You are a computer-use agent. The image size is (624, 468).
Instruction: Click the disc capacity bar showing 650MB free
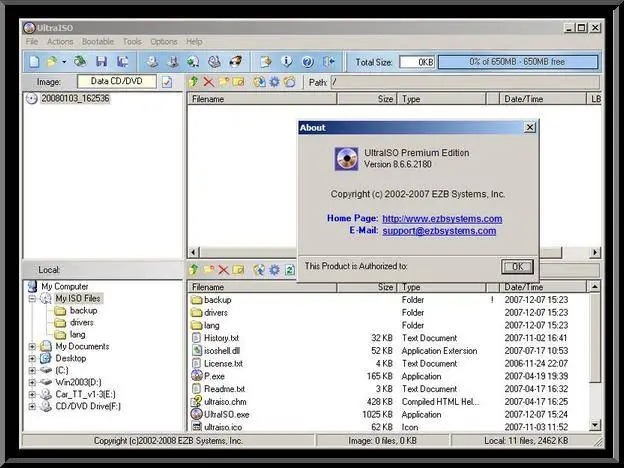click(x=518, y=62)
